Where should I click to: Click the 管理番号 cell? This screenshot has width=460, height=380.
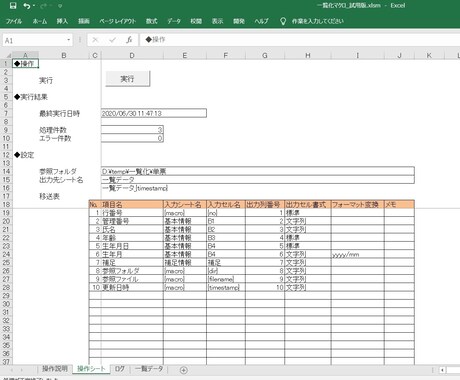click(x=132, y=221)
